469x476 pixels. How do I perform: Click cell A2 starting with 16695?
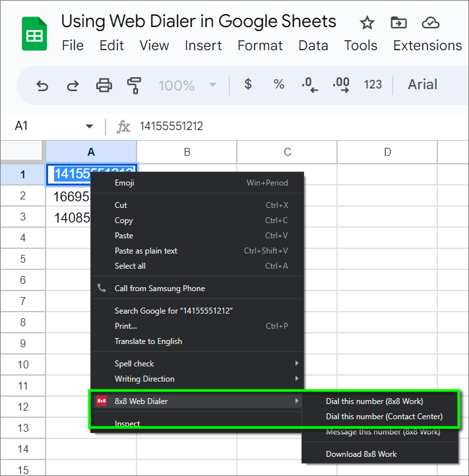[69, 197]
